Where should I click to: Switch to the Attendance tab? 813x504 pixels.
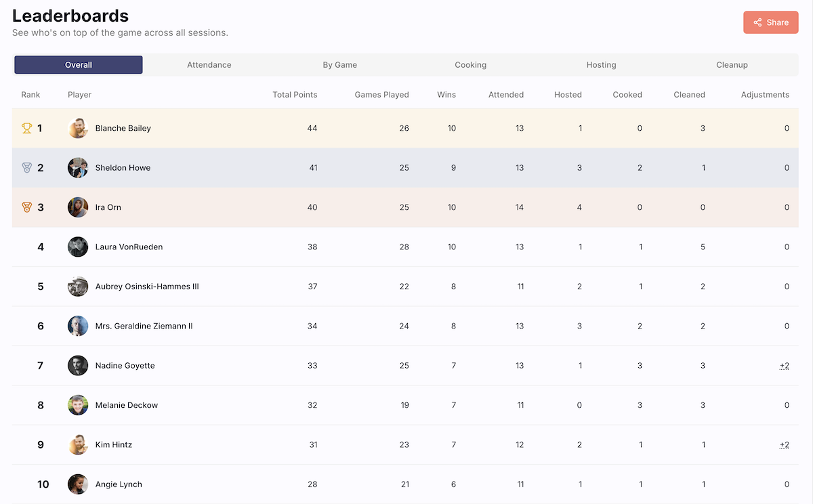pyautogui.click(x=209, y=65)
